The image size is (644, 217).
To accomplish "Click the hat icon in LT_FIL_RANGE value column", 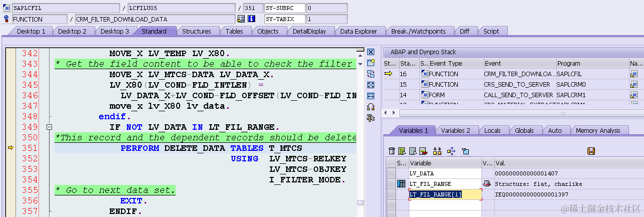I will (x=486, y=184).
